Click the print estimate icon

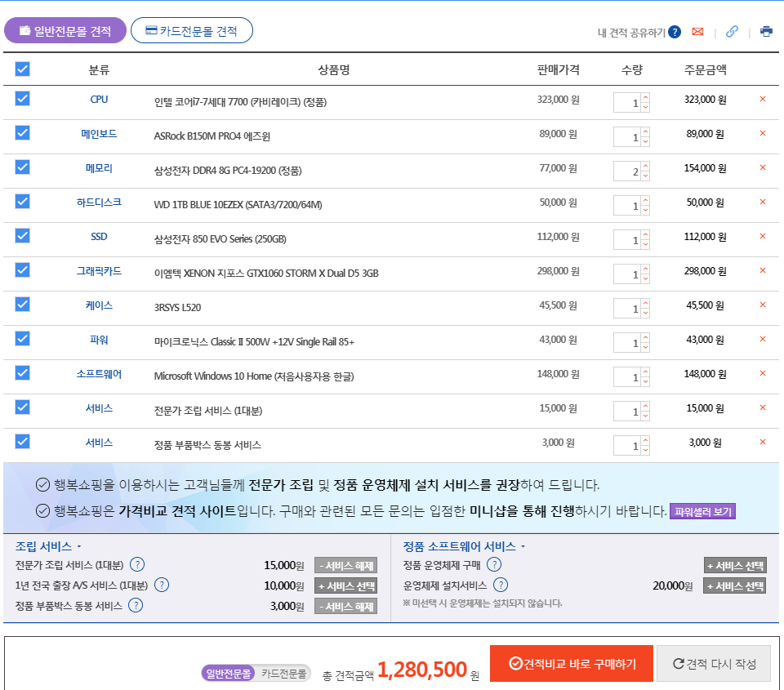[x=766, y=32]
